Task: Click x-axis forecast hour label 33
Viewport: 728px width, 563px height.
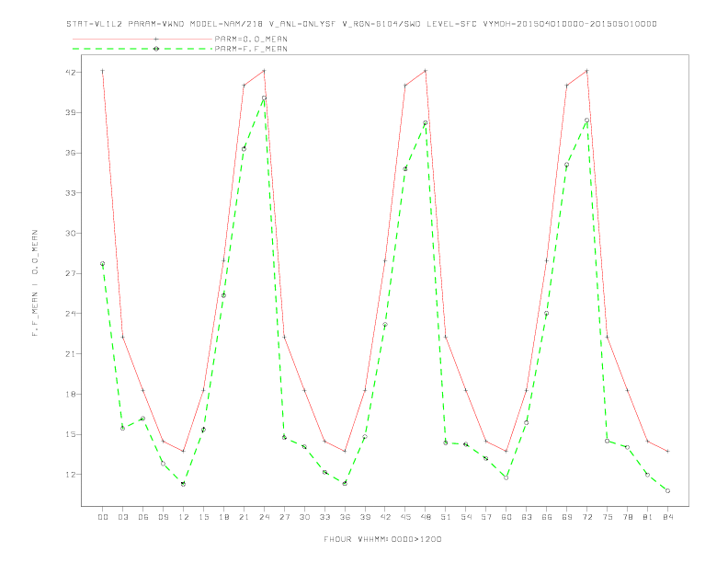Action: click(x=324, y=517)
